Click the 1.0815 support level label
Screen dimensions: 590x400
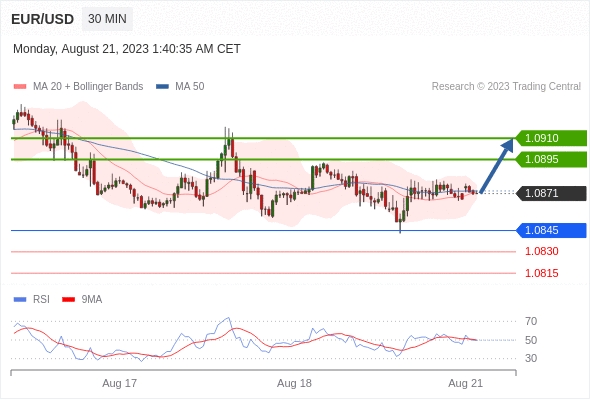tap(541, 273)
